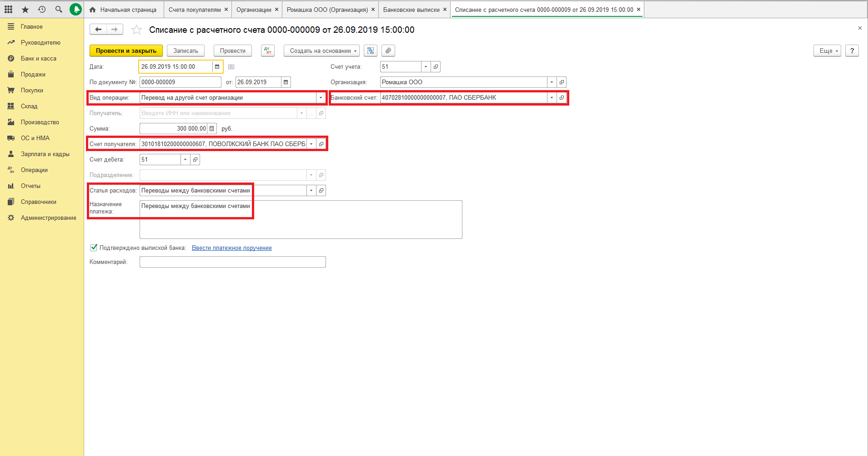This screenshot has width=868, height=456.
Task: Expand Счет получателя dropdown arrow
Action: [x=311, y=144]
